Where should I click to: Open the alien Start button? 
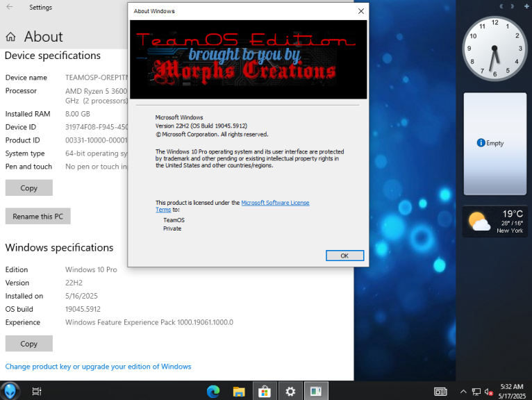[10, 391]
